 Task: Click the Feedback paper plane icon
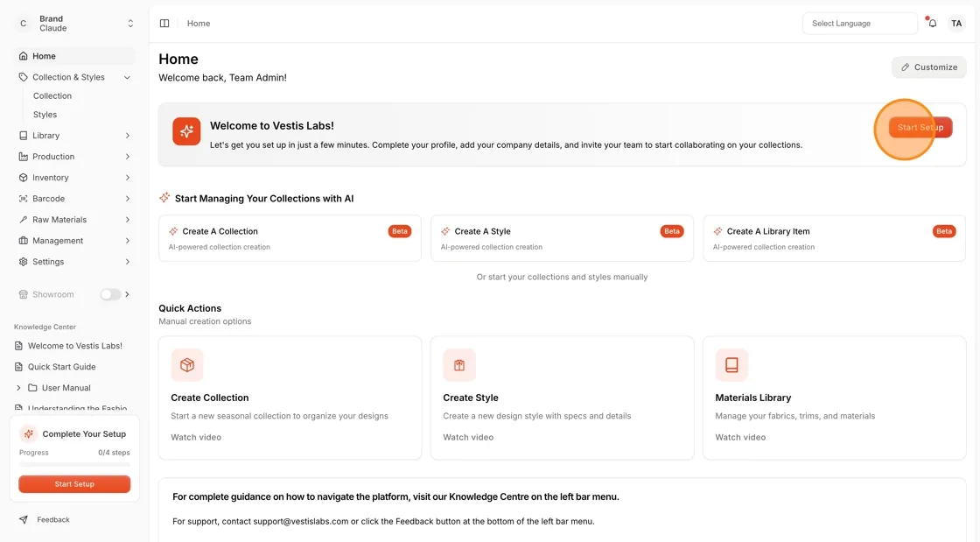(23, 520)
